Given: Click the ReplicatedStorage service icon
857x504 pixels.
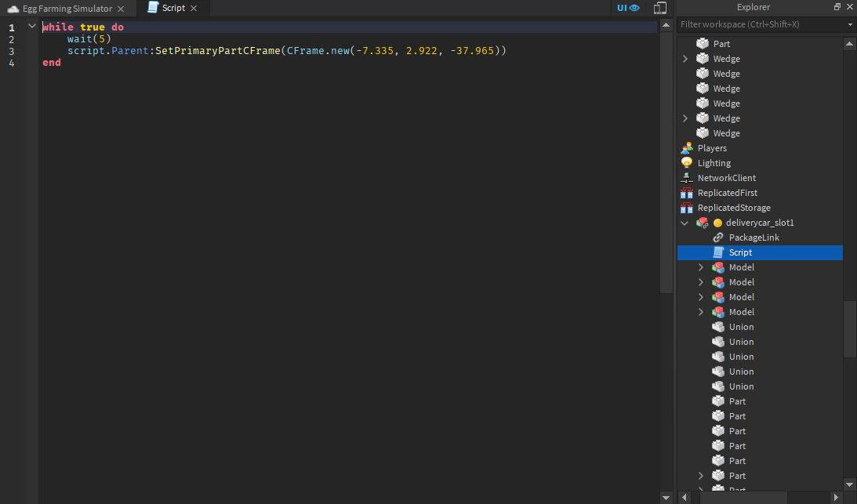Looking at the screenshot, I should [x=687, y=208].
